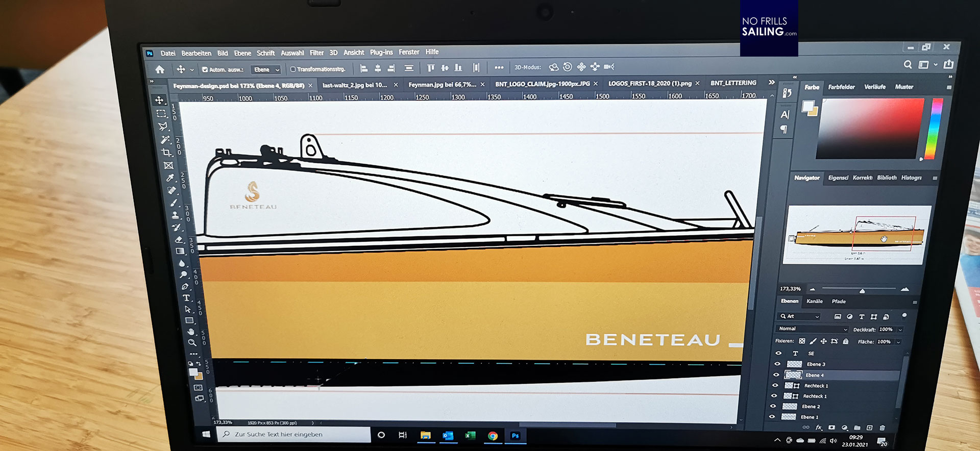The width and height of the screenshot is (980, 451).
Task: Select the Frame tool
Action: pos(168,165)
